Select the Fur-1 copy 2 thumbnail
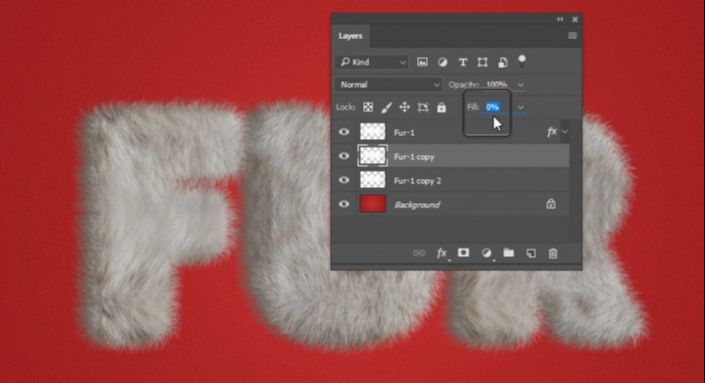 point(373,180)
